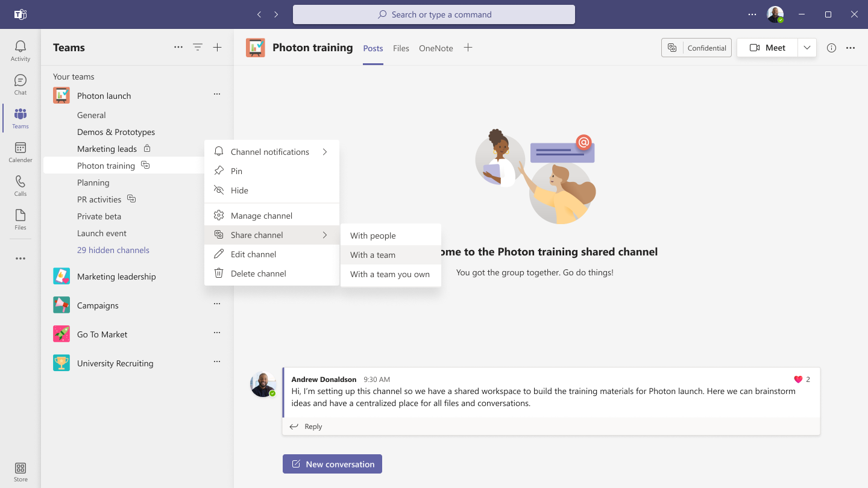Open the Activity feed
This screenshot has height=488, width=868.
(x=20, y=51)
